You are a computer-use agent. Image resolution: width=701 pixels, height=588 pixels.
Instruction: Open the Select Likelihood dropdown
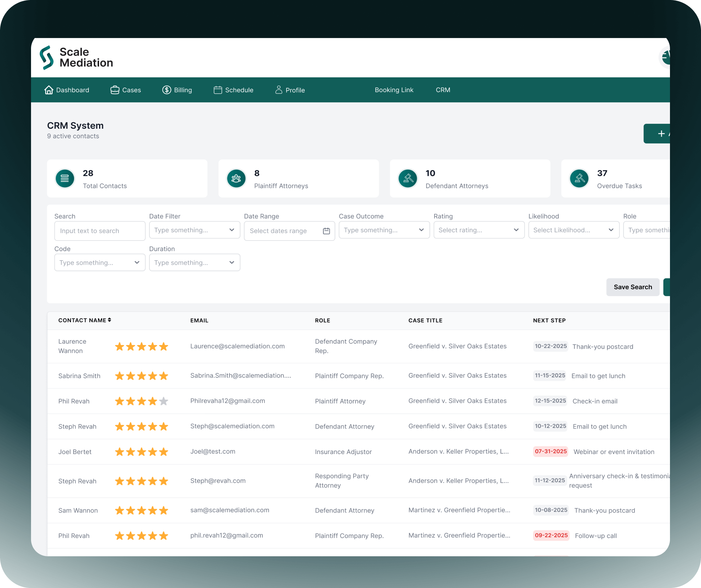(x=573, y=230)
